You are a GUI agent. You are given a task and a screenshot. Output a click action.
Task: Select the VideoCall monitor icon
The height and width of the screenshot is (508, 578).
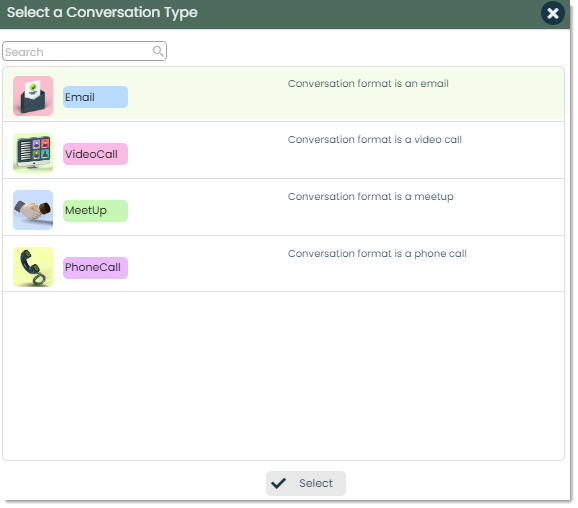click(x=33, y=153)
